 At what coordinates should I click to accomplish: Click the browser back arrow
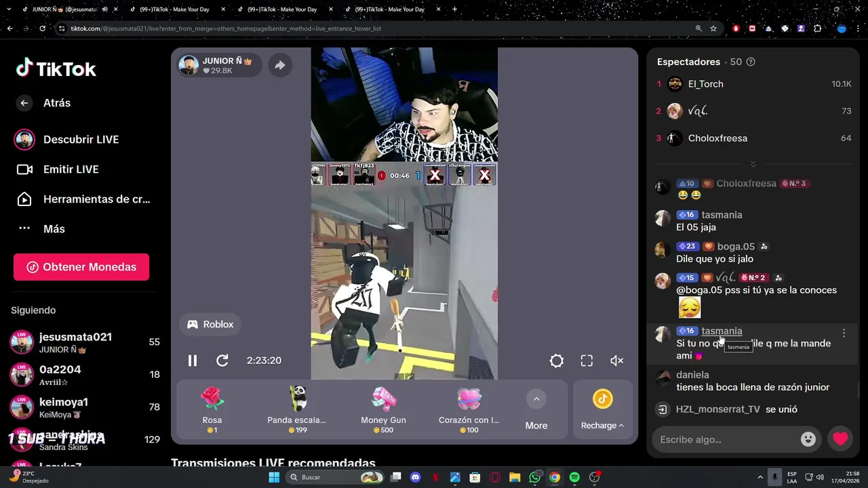pos(9,28)
